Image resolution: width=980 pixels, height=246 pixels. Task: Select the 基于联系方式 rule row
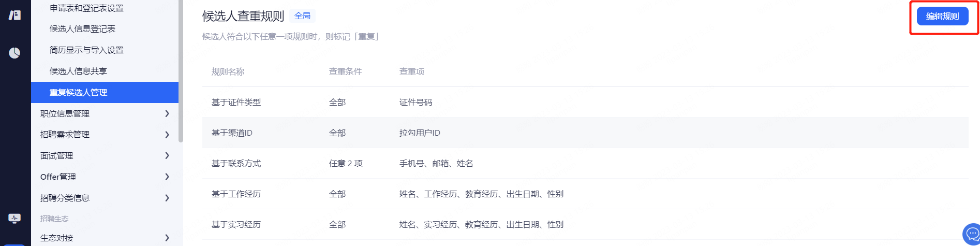[236, 164]
